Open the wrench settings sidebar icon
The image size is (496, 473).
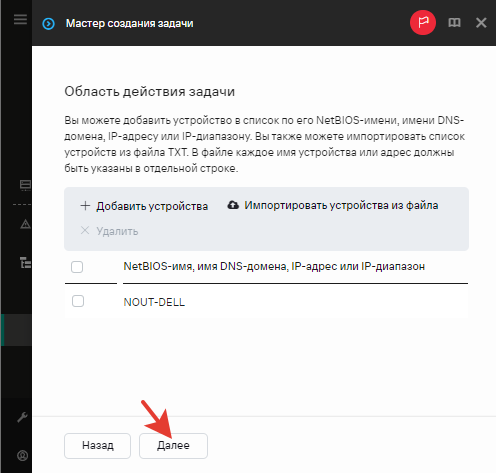tap(22, 417)
